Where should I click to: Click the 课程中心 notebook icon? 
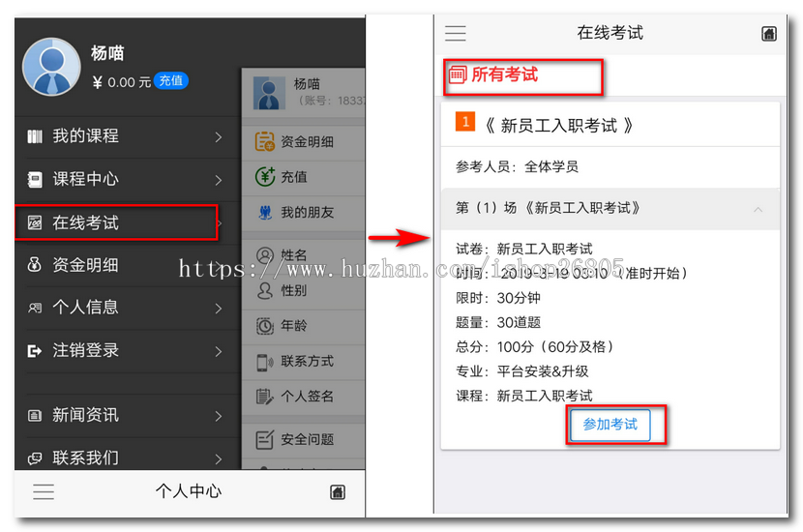(x=34, y=180)
